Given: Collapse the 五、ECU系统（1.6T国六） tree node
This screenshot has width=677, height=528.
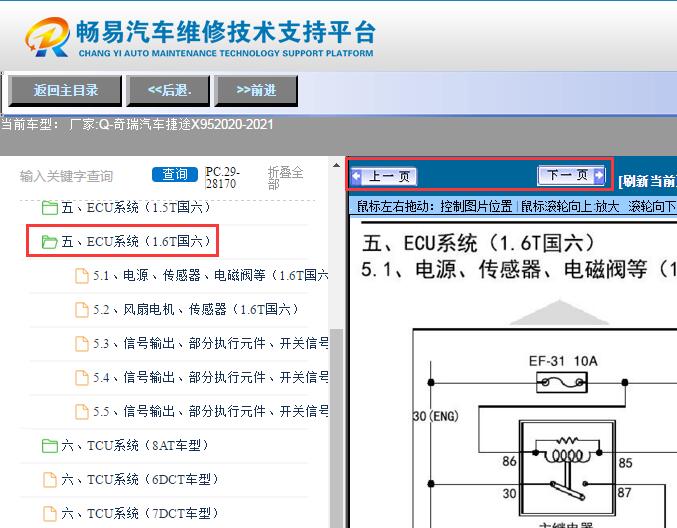Looking at the screenshot, I should [x=136, y=241].
